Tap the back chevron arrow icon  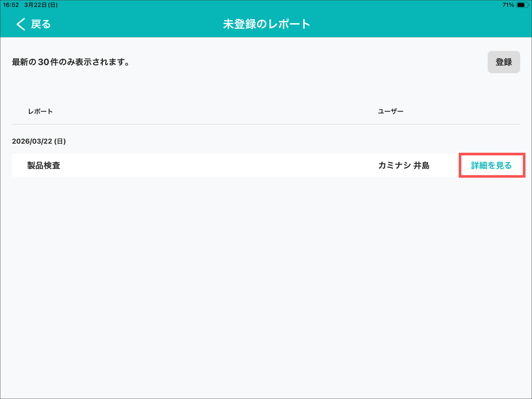point(21,24)
